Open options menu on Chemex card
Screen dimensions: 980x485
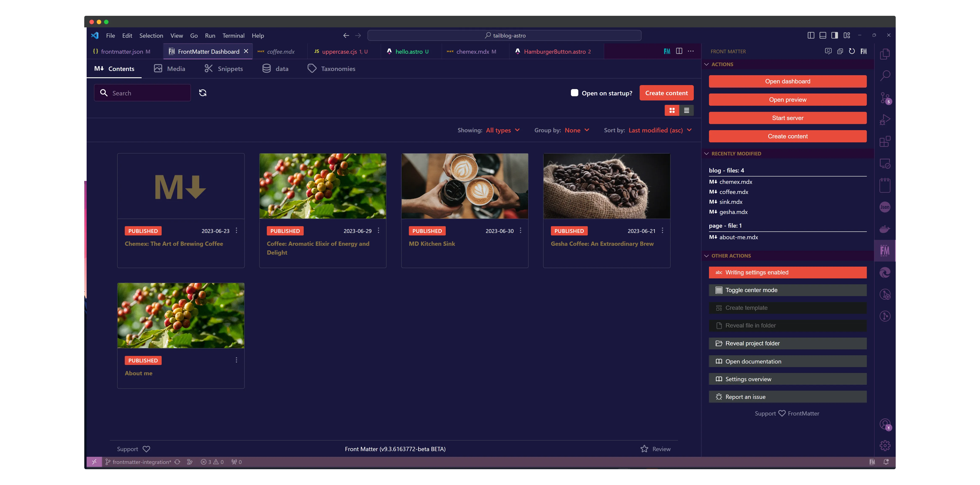click(x=236, y=230)
